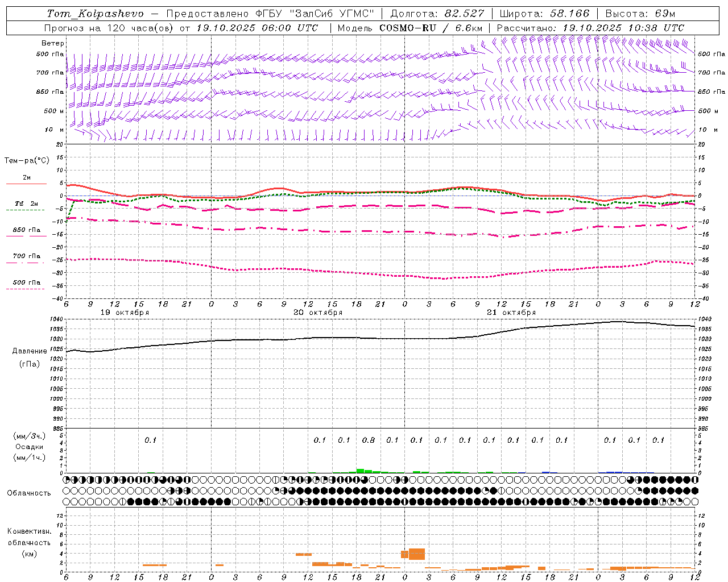Click the Tom_Kolpashevo station title
The width and height of the screenshot is (728, 582).
(95, 14)
